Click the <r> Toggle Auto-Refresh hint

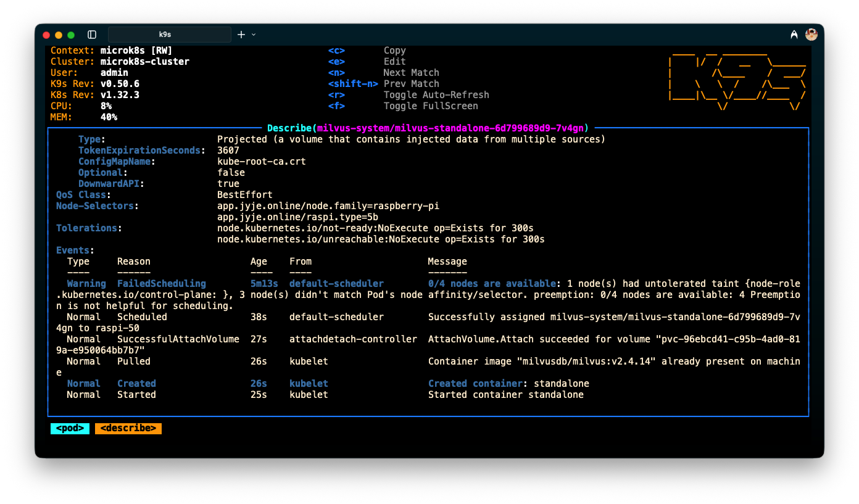tap(409, 95)
